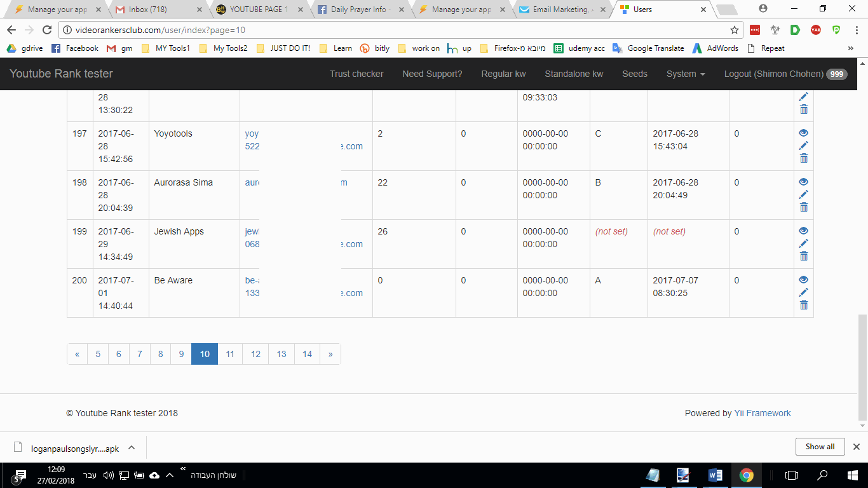Viewport: 868px width, 488px height.
Task: Open the JUST DO IT! bookmark folder
Action: [283, 48]
